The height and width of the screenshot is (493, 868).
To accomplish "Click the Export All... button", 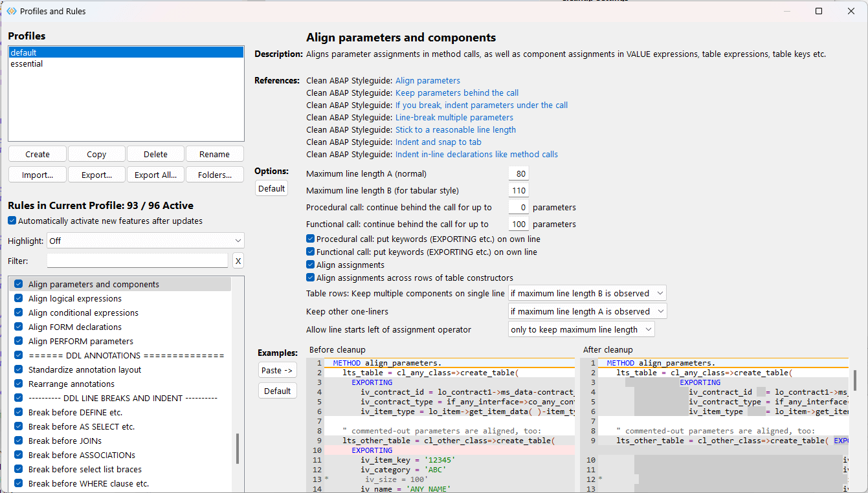I will pos(155,175).
